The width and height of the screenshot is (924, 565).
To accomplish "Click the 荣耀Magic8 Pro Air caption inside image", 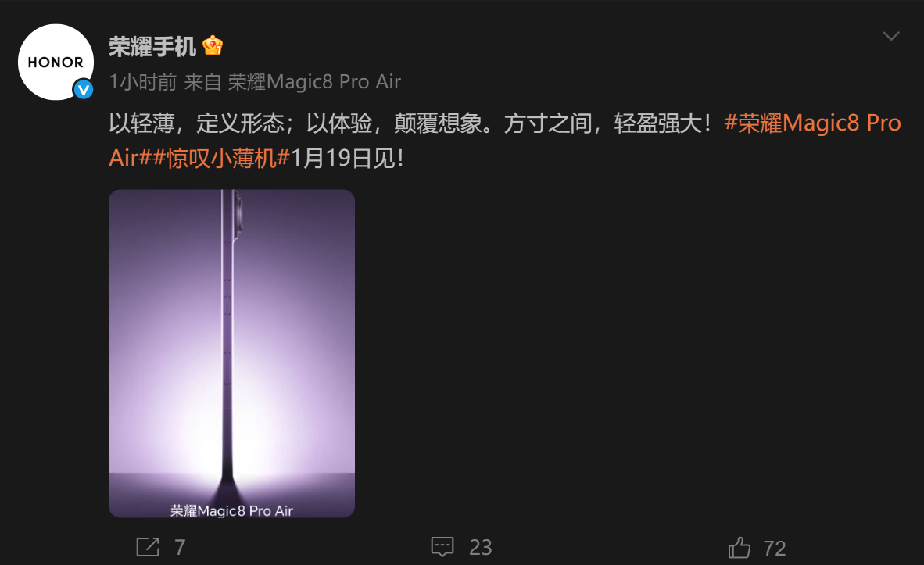I will [231, 511].
